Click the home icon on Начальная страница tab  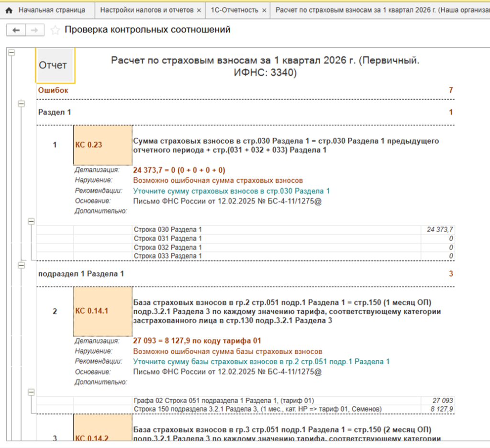tap(9, 10)
